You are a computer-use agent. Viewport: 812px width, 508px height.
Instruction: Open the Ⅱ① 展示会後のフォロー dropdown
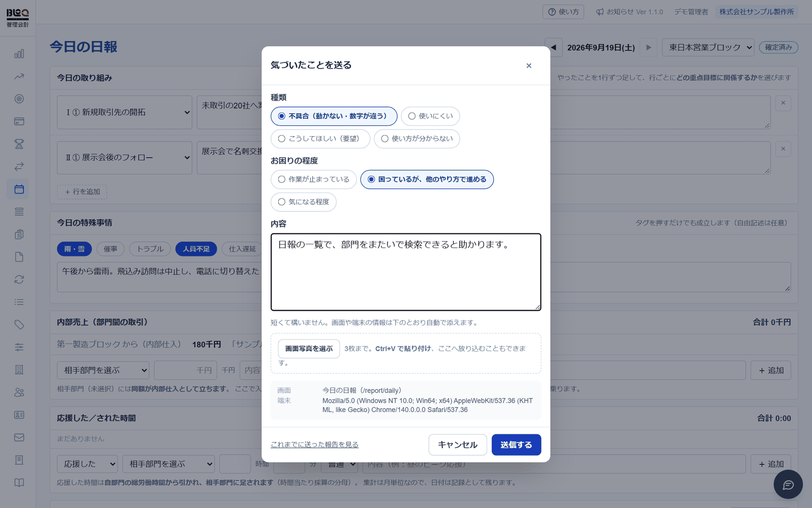[125, 157]
